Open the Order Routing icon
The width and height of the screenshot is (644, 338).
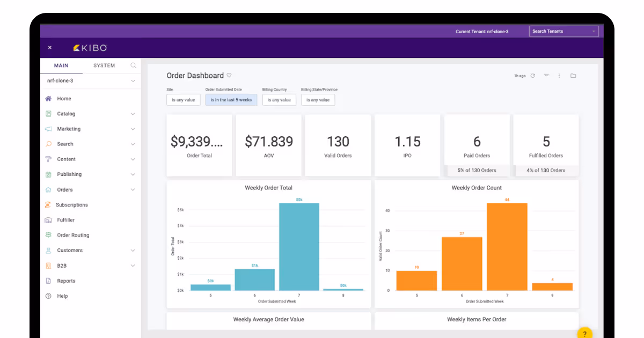[x=48, y=235]
